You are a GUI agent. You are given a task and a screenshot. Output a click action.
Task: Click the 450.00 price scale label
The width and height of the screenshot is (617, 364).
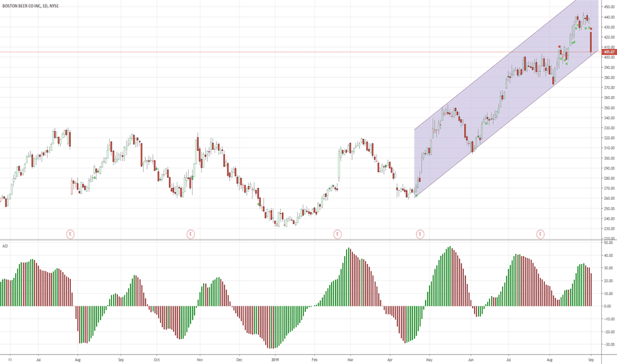coord(610,7)
